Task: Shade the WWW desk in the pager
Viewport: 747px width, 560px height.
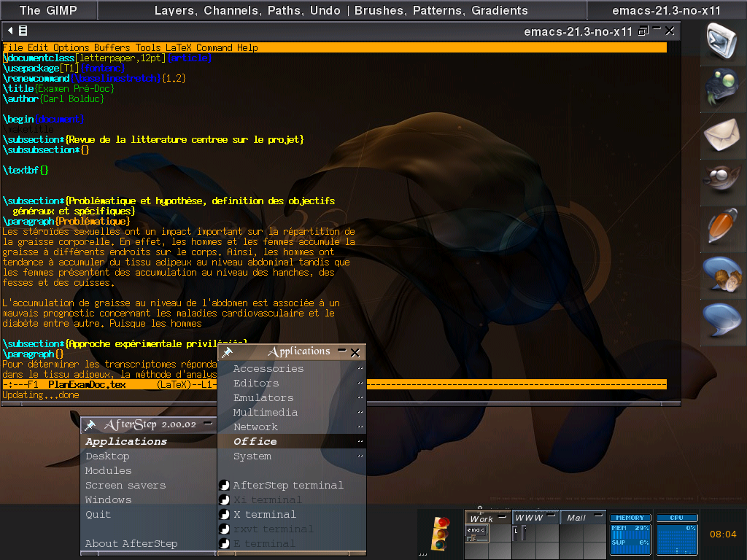Action: [x=551, y=516]
